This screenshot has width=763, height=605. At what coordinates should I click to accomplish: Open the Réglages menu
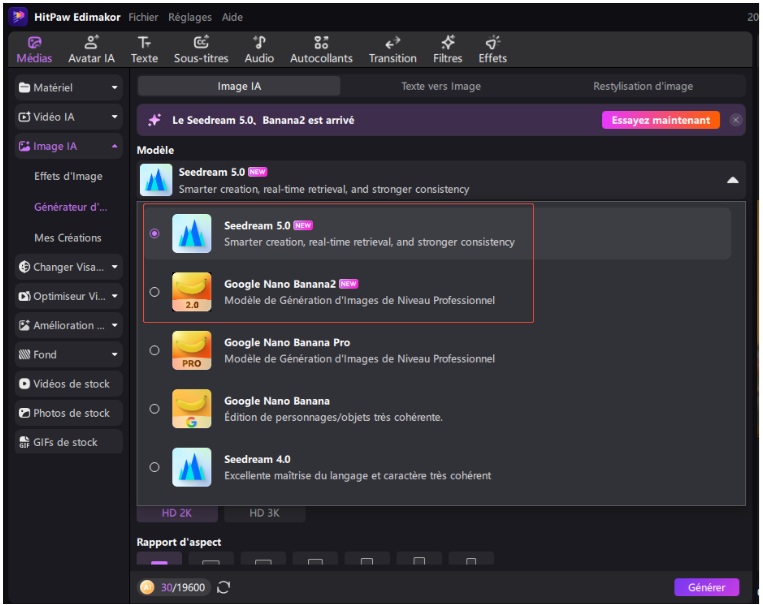(x=189, y=17)
